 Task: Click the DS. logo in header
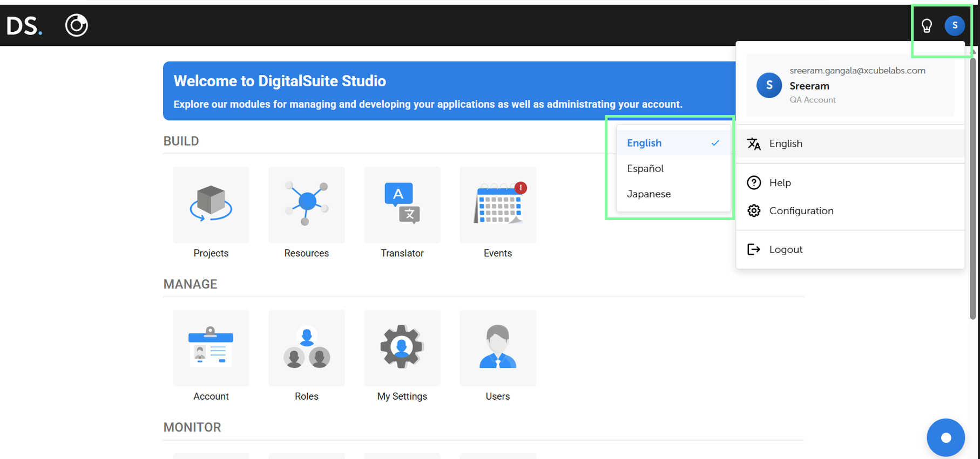(24, 25)
